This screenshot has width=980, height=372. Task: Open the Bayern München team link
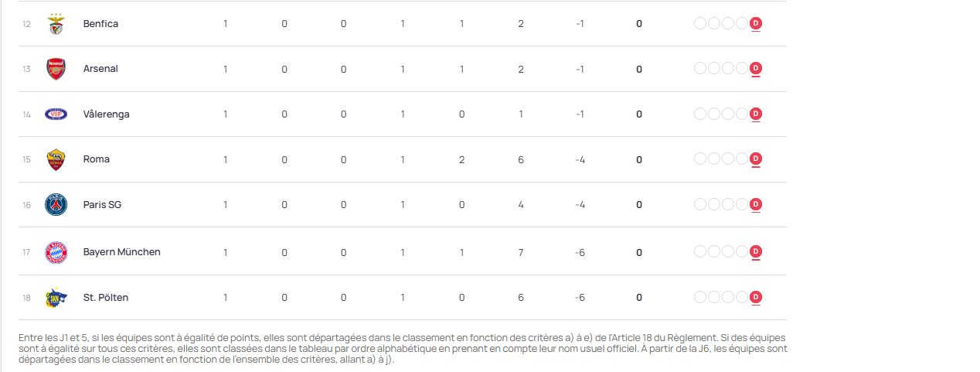(121, 252)
